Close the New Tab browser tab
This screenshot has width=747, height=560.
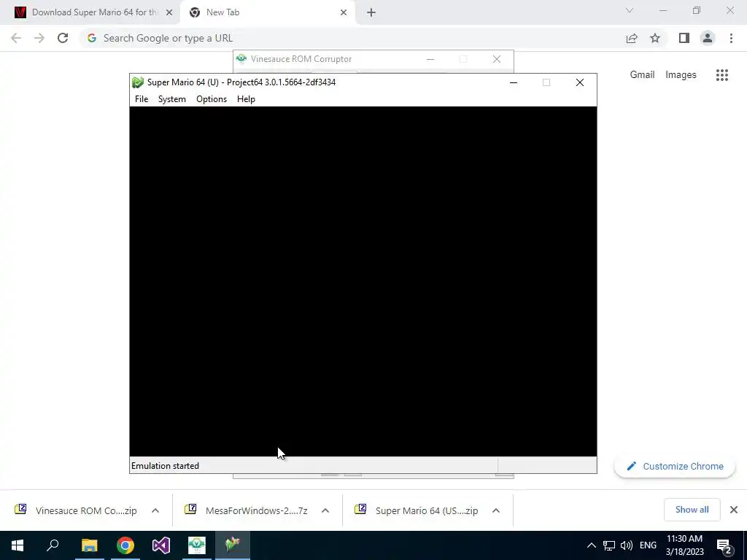(344, 12)
